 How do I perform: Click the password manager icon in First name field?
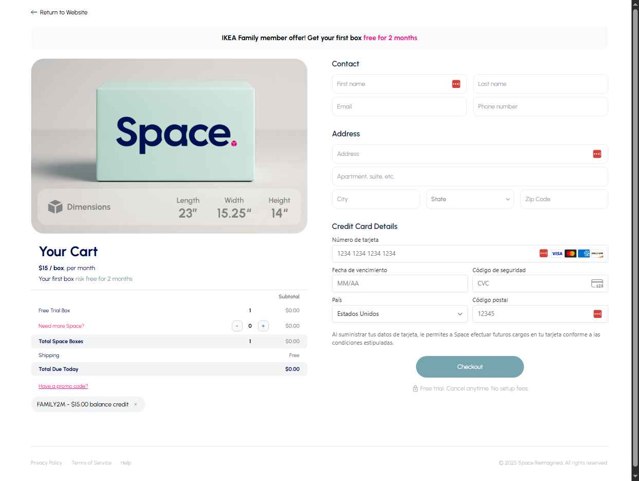(456, 84)
